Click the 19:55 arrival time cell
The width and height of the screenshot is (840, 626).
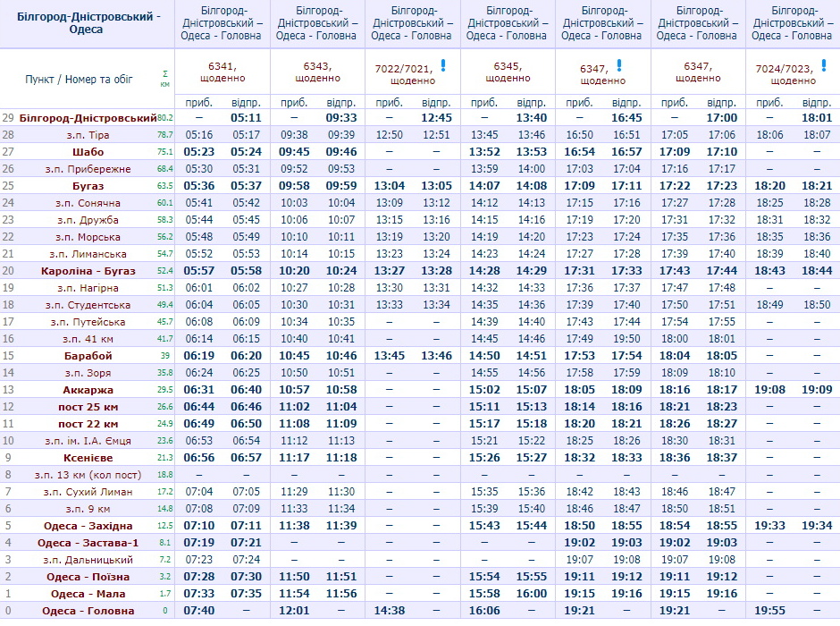pos(769,612)
